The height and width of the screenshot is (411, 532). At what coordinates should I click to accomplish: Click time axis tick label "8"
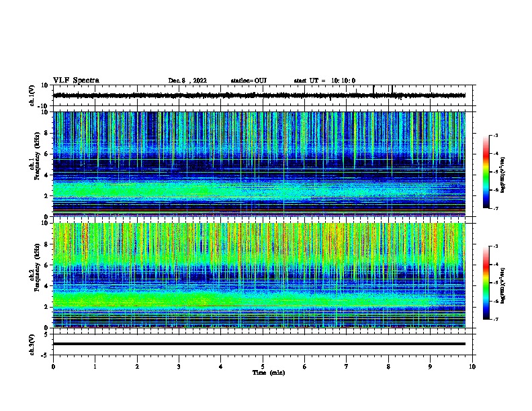(388, 367)
